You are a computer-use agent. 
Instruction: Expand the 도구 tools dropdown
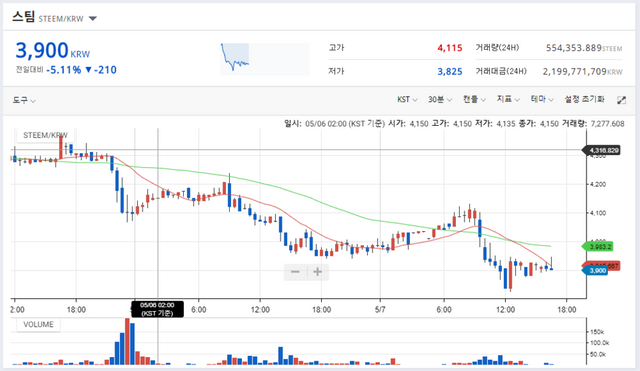pos(24,100)
